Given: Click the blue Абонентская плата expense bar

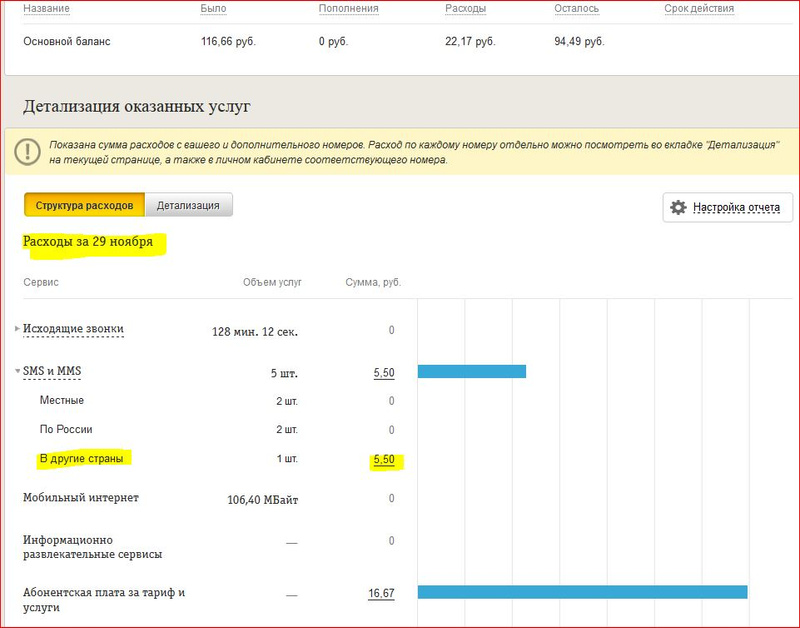Looking at the screenshot, I should pos(582,592).
